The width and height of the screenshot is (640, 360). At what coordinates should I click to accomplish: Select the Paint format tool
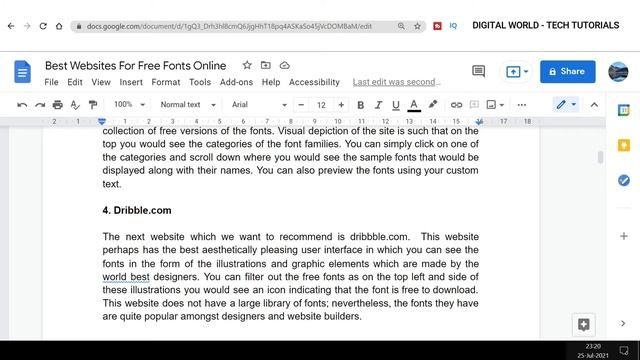click(93, 105)
